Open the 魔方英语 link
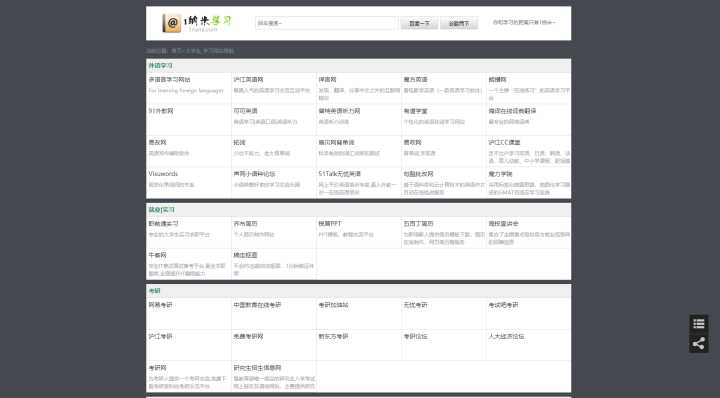The height and width of the screenshot is (398, 720). [416, 80]
